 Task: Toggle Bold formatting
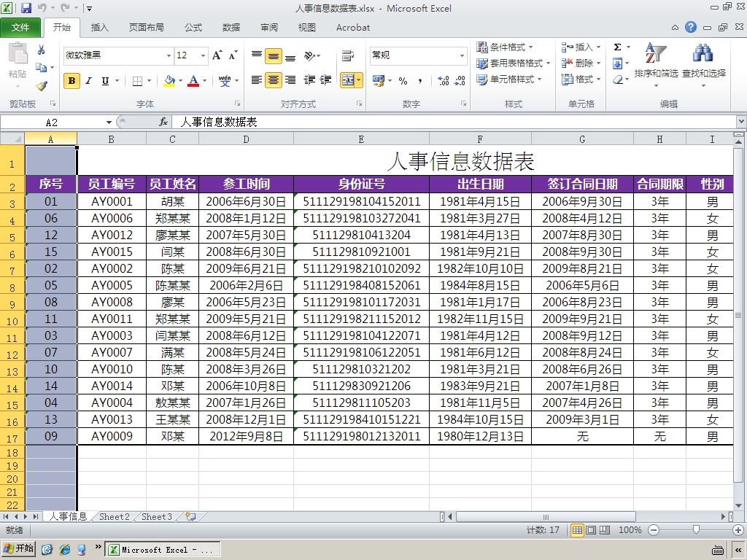point(72,81)
